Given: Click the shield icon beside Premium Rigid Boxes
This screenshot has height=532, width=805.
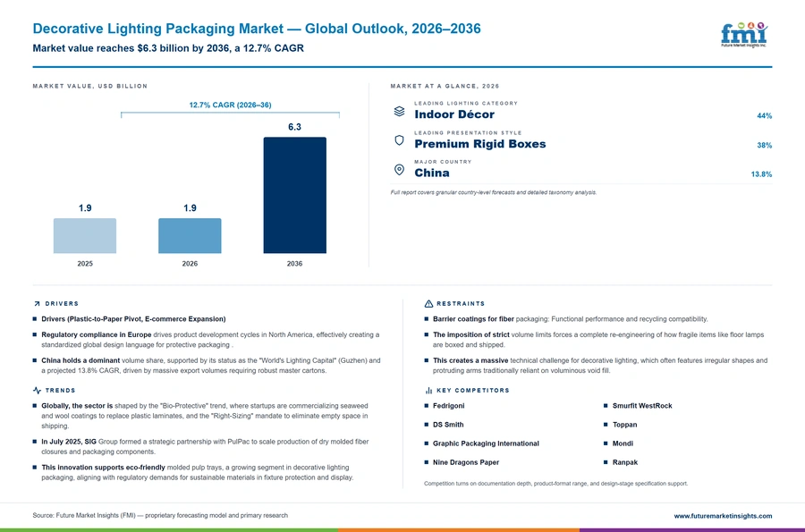Looking at the screenshot, I should (399, 140).
